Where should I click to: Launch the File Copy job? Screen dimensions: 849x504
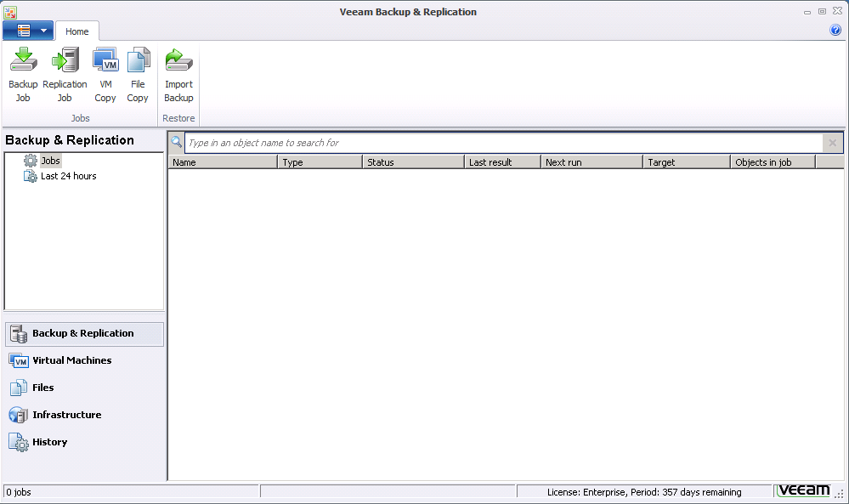tap(138, 75)
